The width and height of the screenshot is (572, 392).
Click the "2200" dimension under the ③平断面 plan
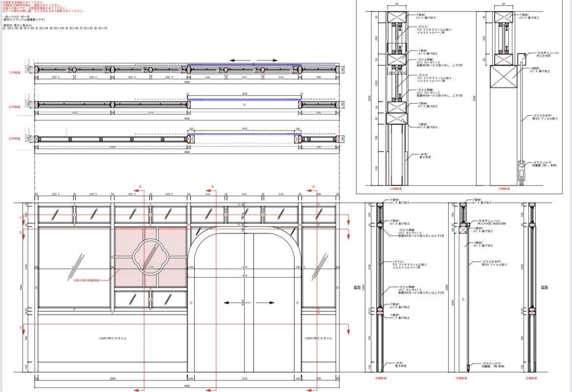(x=113, y=147)
